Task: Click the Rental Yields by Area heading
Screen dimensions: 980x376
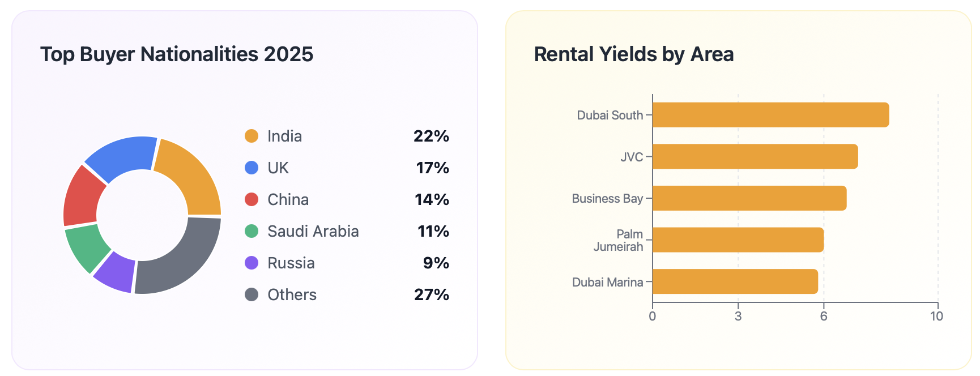Action: [x=634, y=54]
